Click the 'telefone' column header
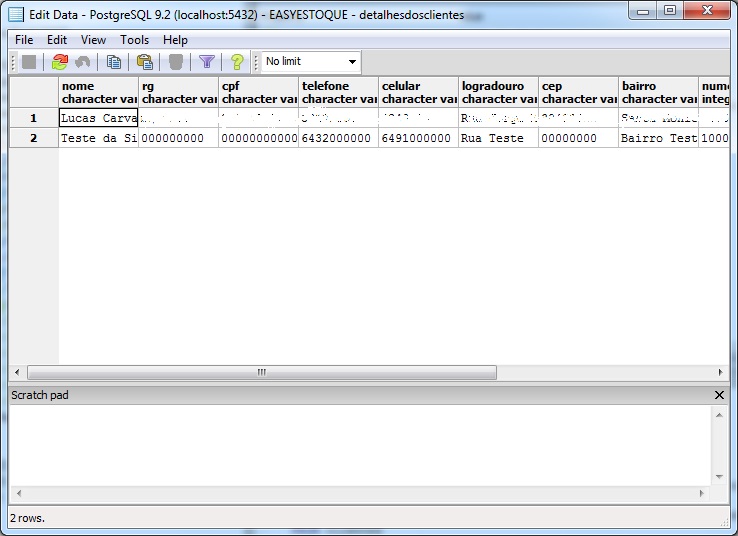738x536 pixels. coord(338,93)
